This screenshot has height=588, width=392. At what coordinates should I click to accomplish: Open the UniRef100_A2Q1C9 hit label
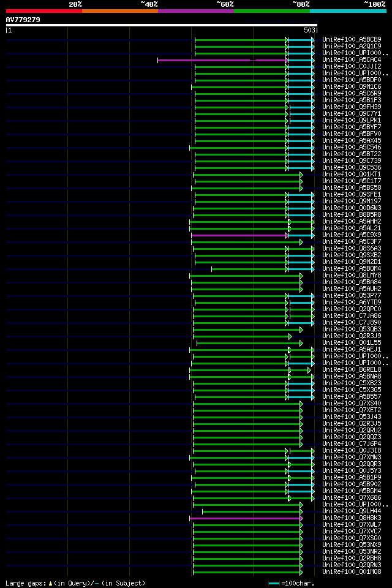352,46
